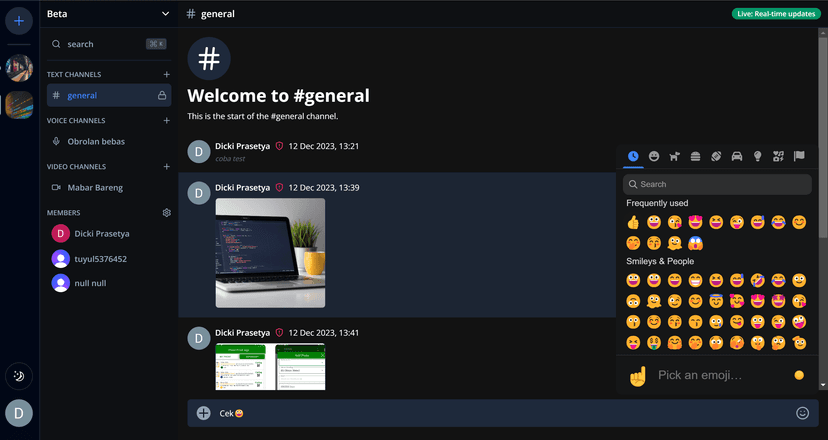Toggle emoji picker smiley button

(802, 413)
